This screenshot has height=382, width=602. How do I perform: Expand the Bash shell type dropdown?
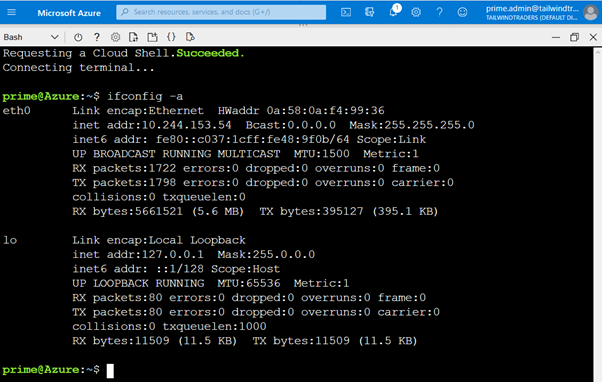coord(31,37)
